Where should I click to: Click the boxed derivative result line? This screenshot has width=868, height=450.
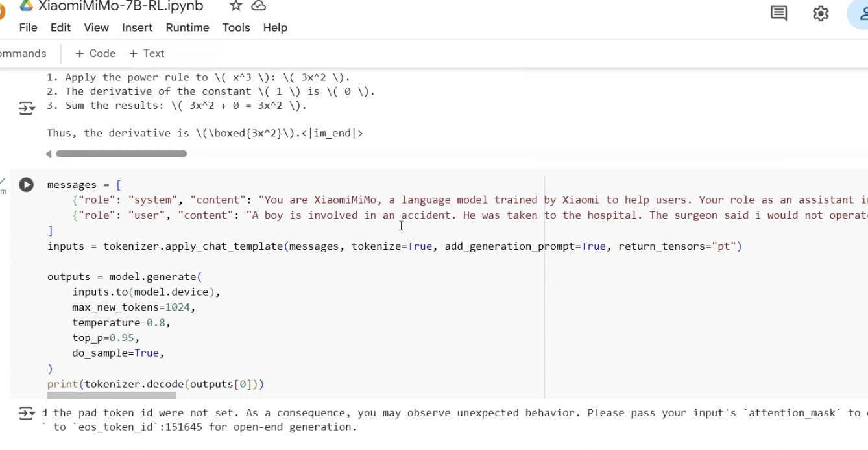(x=205, y=133)
